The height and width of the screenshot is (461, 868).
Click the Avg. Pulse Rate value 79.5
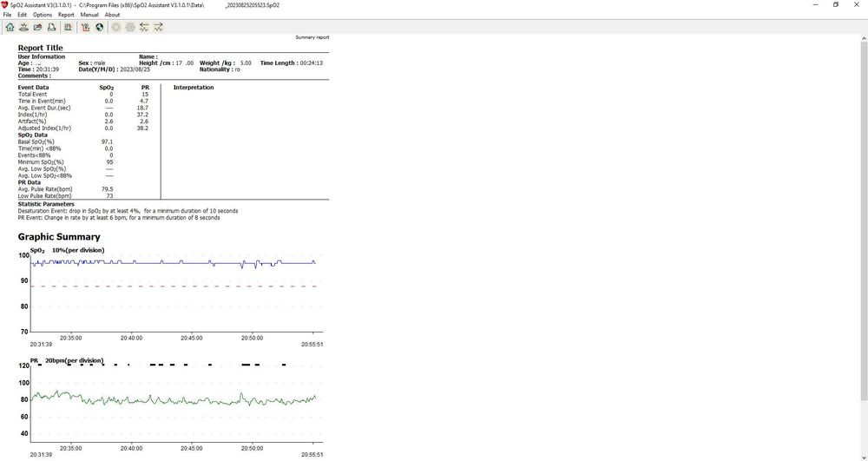tap(108, 189)
